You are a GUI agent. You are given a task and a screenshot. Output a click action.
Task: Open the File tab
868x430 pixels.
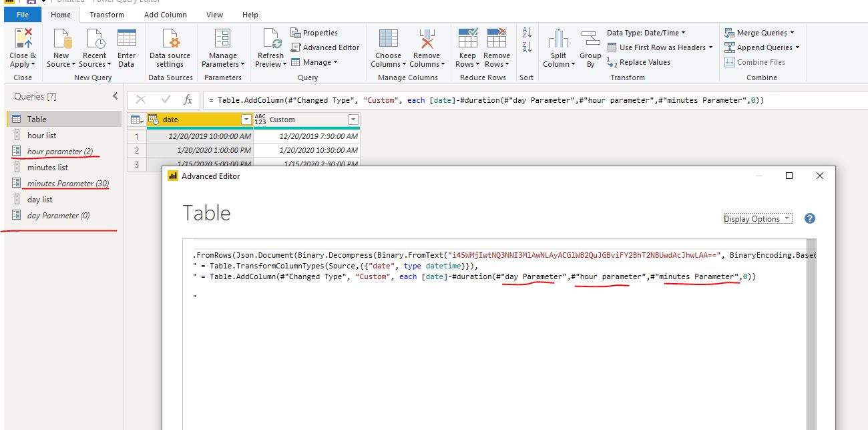[22, 14]
